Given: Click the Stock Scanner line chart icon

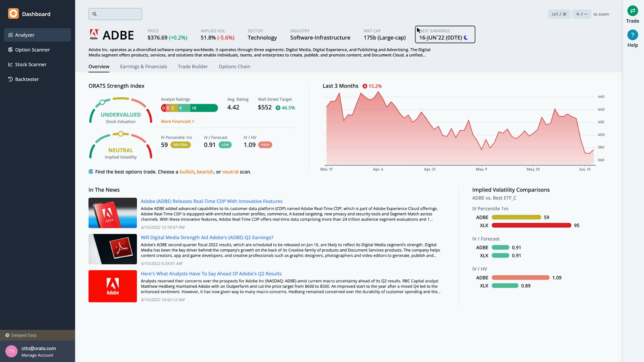Looking at the screenshot, I should click(10, 64).
